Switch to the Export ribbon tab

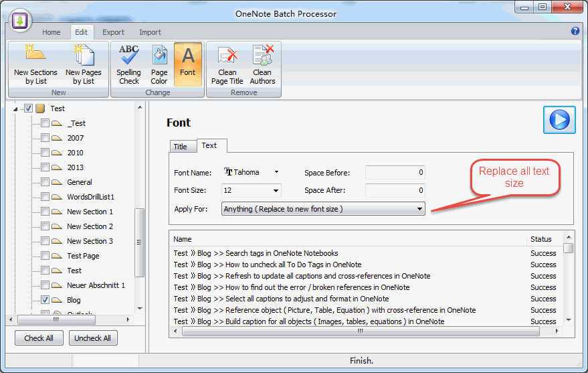113,32
